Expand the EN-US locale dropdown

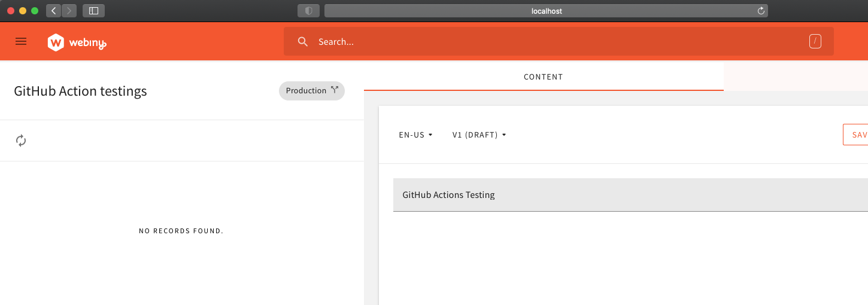coord(415,135)
